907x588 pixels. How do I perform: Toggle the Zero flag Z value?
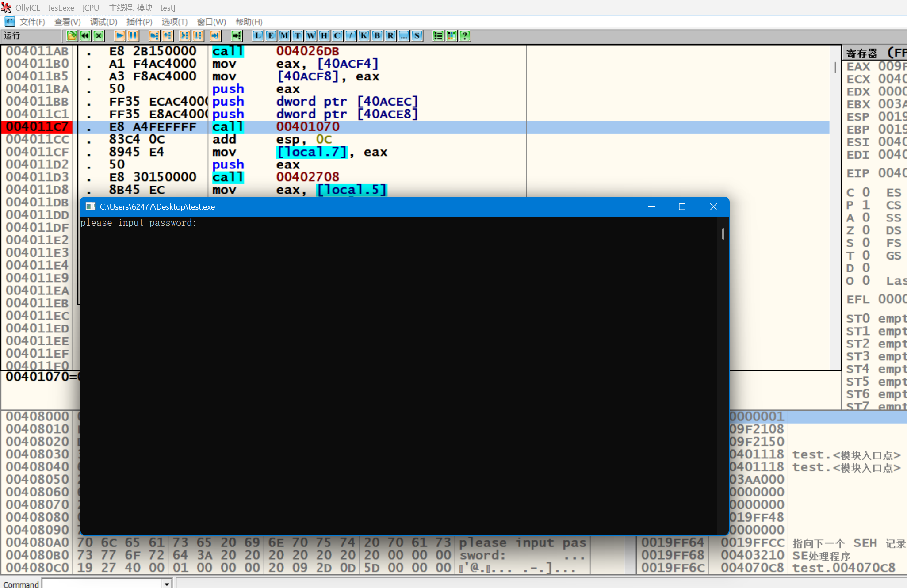click(866, 230)
